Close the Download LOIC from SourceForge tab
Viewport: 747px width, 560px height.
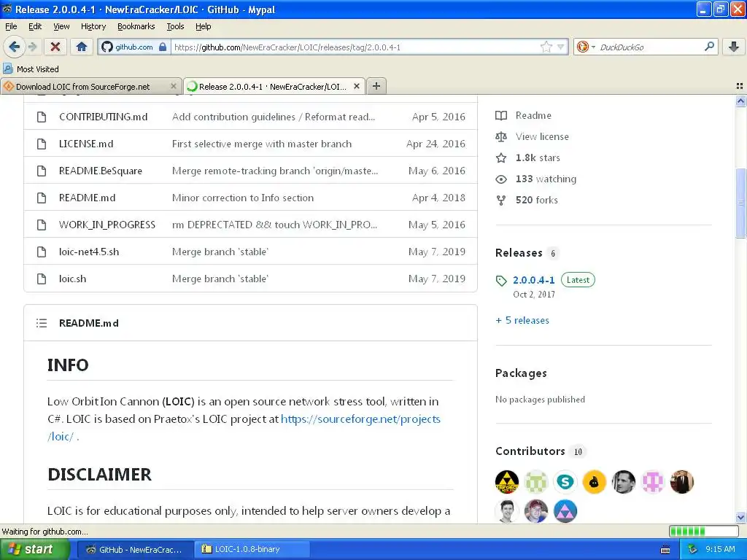174,86
